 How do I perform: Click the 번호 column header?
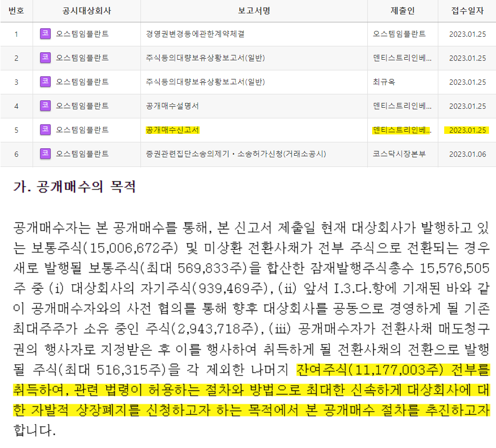tap(17, 9)
